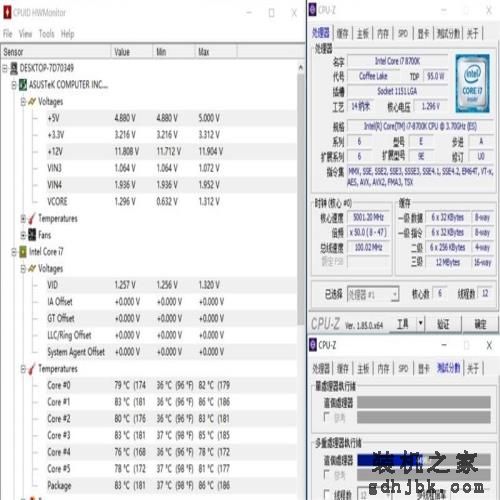Switch to 主板 tab in CPU-Z processor window
Image resolution: width=500 pixels, height=500 pixels.
click(363, 33)
